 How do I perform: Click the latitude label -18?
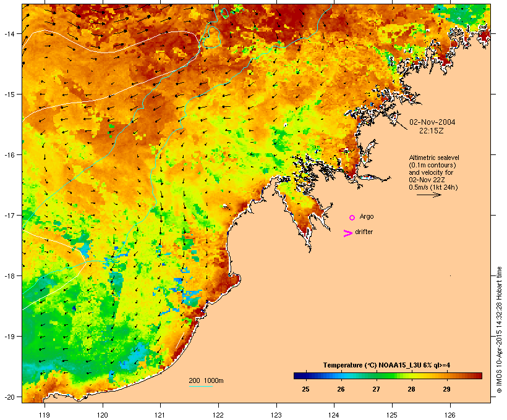[x=9, y=276]
